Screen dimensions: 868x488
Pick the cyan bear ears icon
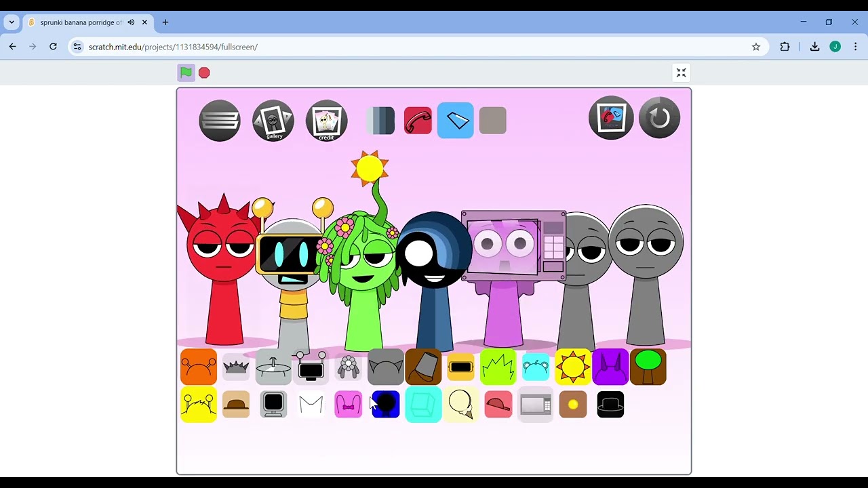[536, 367]
